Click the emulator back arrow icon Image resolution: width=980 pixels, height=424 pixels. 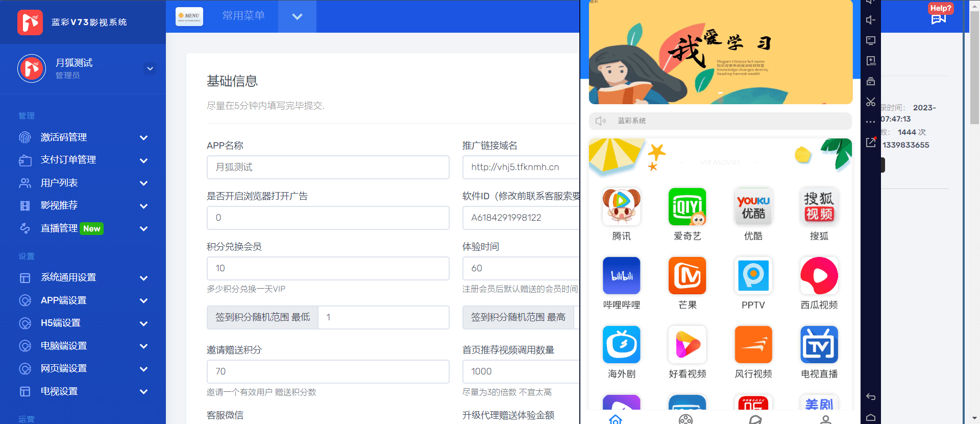[x=871, y=397]
